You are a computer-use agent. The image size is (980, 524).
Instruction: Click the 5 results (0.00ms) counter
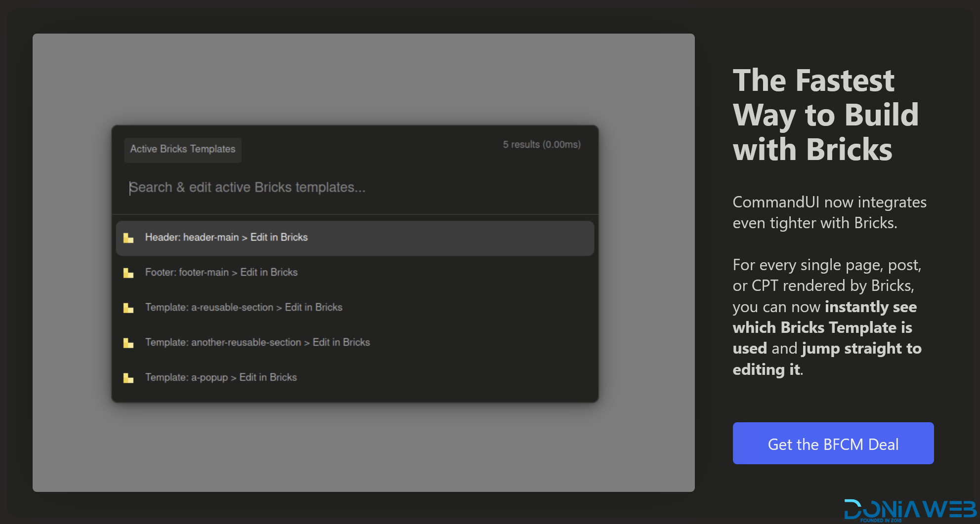click(x=542, y=145)
